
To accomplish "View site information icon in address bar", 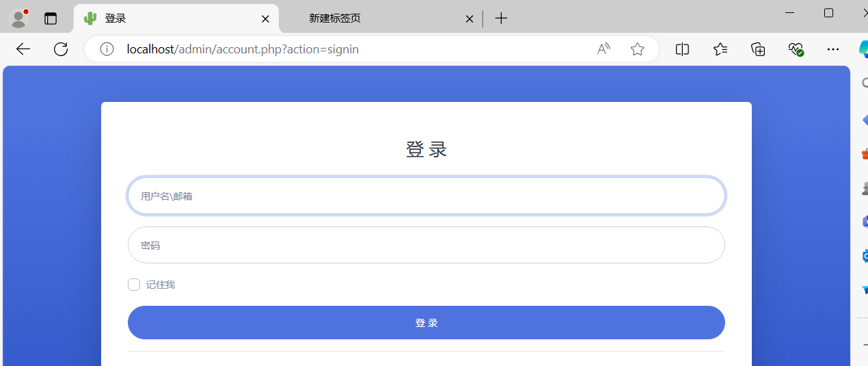I will click(107, 49).
